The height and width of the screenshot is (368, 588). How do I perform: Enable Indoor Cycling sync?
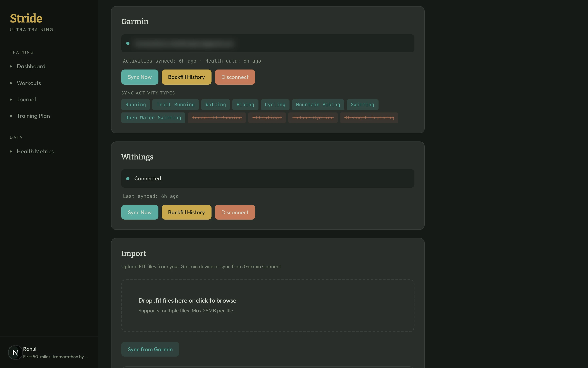[x=313, y=118]
